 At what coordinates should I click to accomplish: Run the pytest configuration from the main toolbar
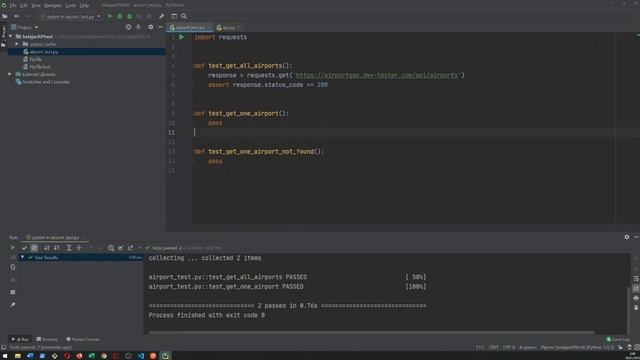110,16
